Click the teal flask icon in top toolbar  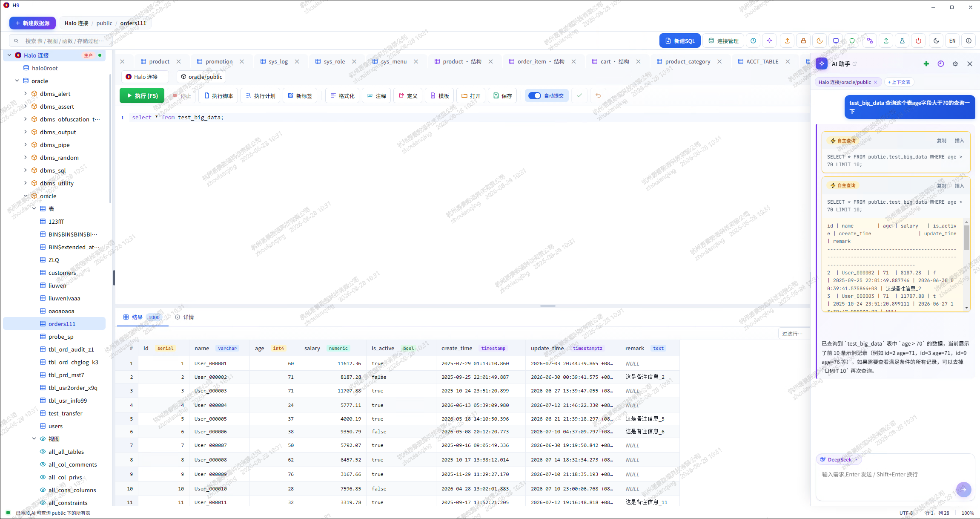coord(902,41)
